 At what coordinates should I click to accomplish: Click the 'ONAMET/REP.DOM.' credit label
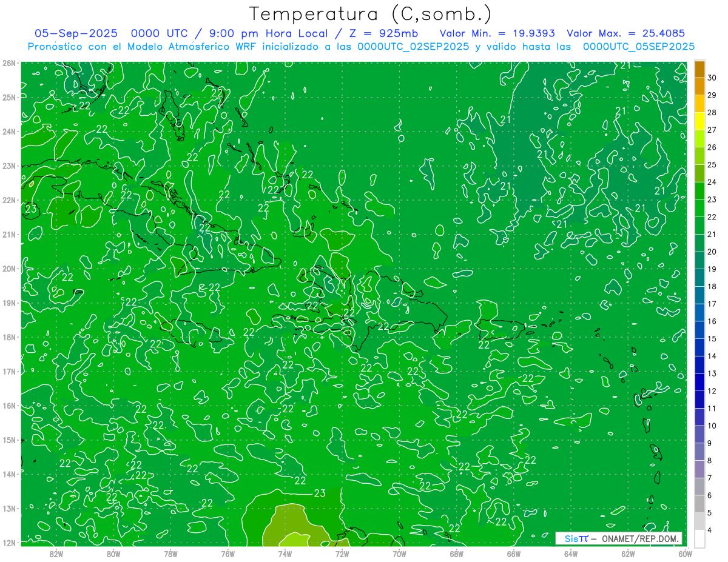coord(639,538)
